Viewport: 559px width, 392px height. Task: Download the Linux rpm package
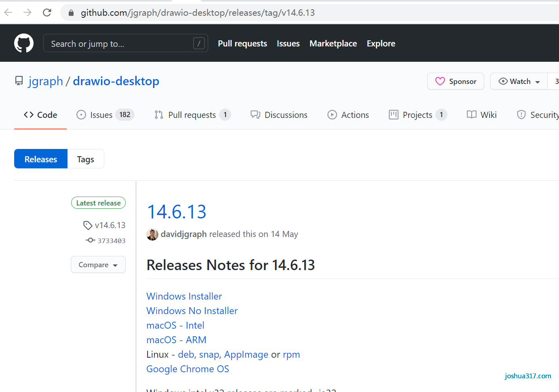coord(291,354)
